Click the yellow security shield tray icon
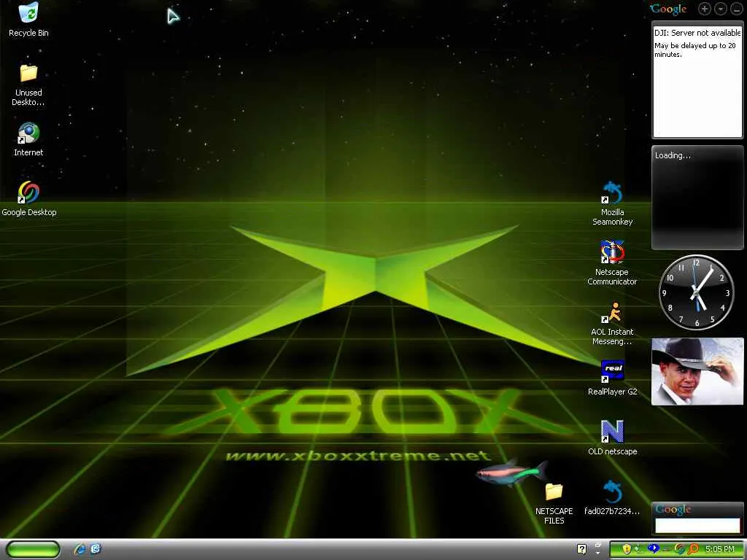This screenshot has width=747, height=560. point(627,549)
